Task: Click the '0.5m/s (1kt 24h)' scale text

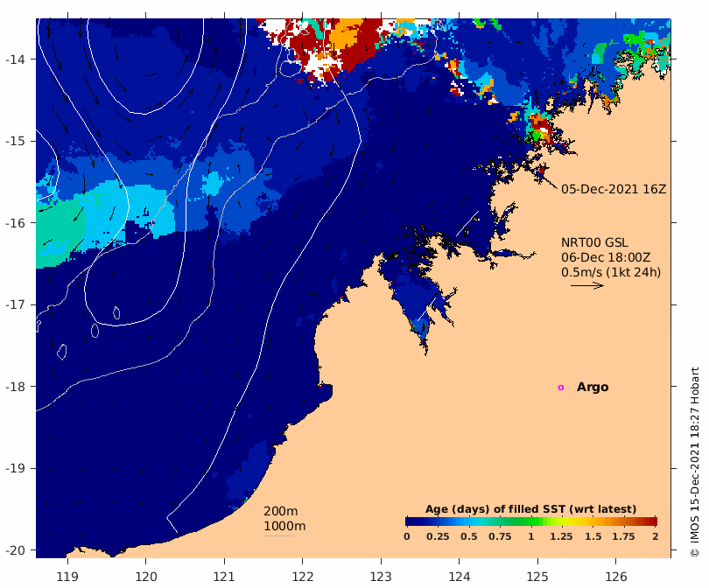Action: [x=611, y=272]
